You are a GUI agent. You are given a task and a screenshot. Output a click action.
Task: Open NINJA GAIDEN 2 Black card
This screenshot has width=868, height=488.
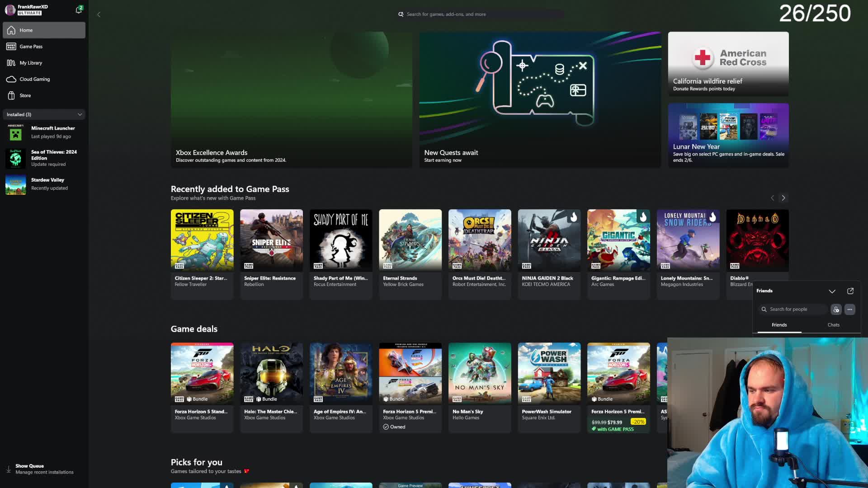549,254
